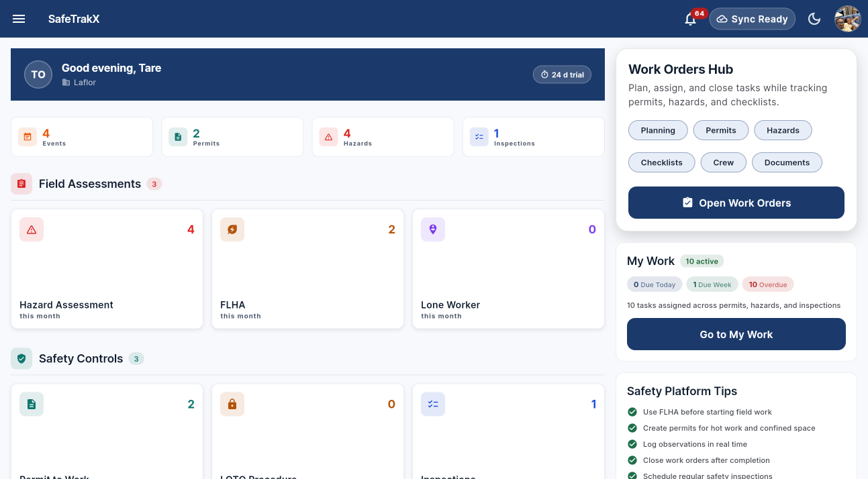Click the Safety Controls count badge 3

click(x=136, y=358)
